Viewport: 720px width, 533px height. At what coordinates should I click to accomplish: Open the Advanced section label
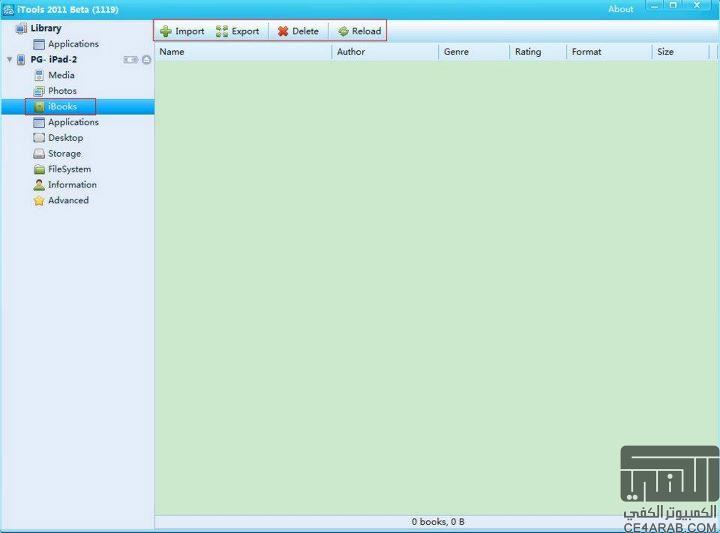(68, 201)
